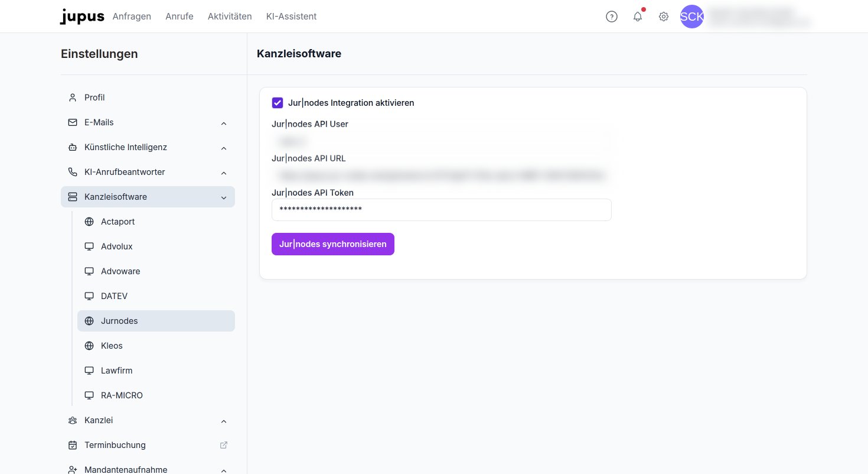Uncheck Jur|nodes Integration aktivieren checkbox

[x=278, y=103]
